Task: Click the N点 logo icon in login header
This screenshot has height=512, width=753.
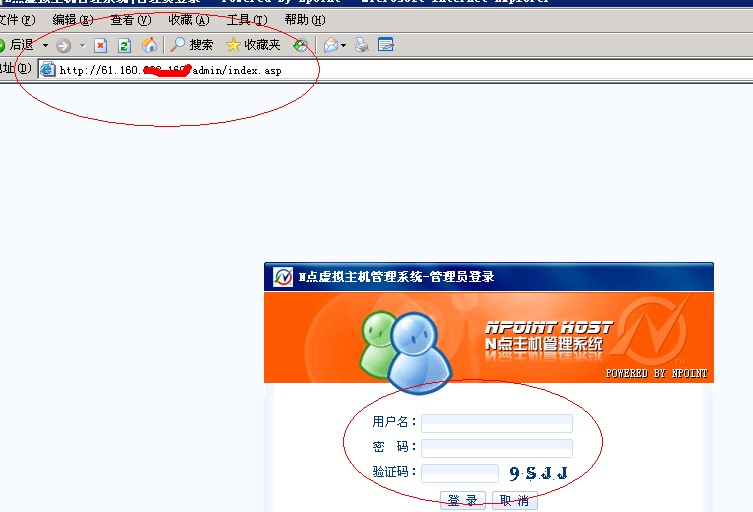Action: coord(283,277)
